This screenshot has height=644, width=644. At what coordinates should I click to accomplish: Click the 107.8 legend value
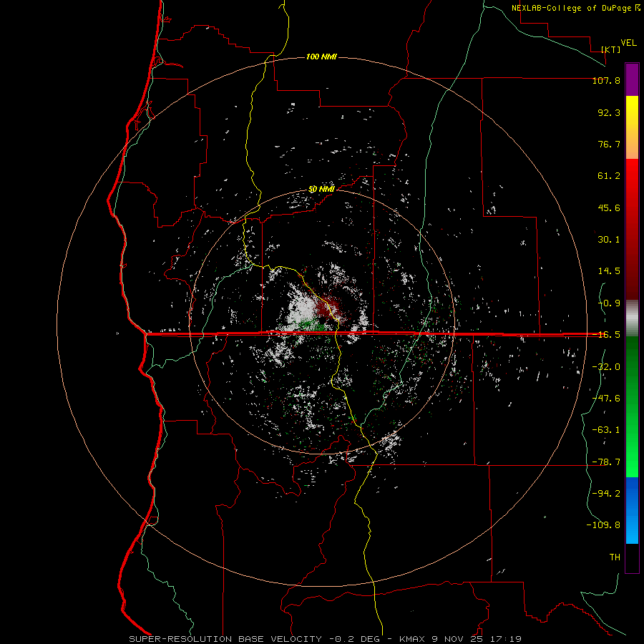[x=606, y=80]
